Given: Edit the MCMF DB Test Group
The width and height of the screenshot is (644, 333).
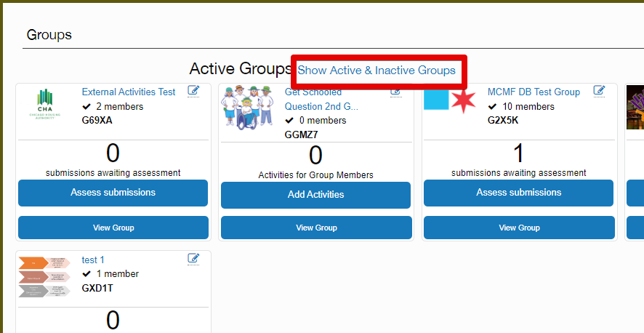Looking at the screenshot, I should click(x=599, y=91).
